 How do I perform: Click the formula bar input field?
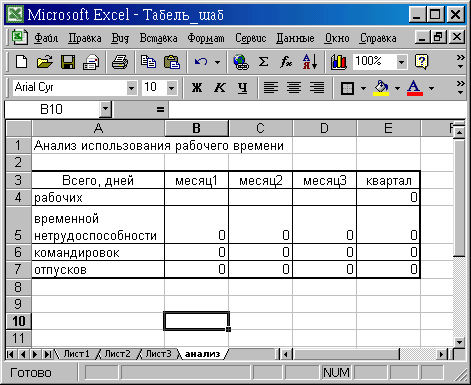pyautogui.click(x=317, y=109)
